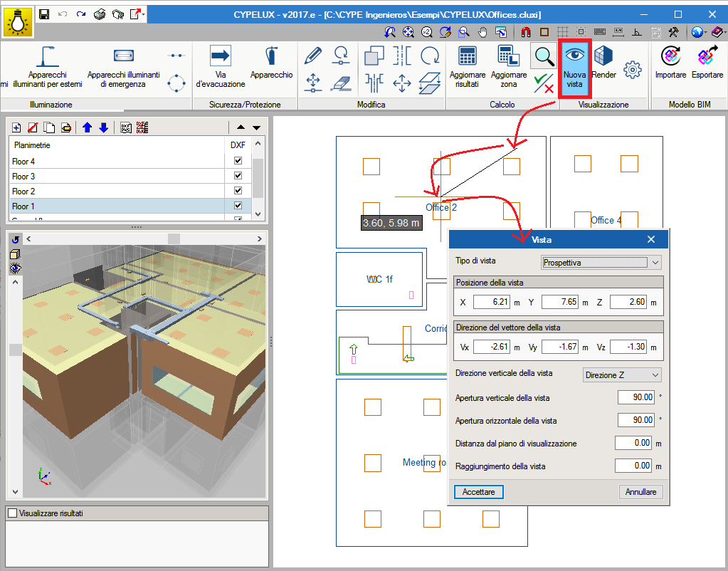Click Aggiornare zona icon
728x571 pixels.
(x=509, y=67)
